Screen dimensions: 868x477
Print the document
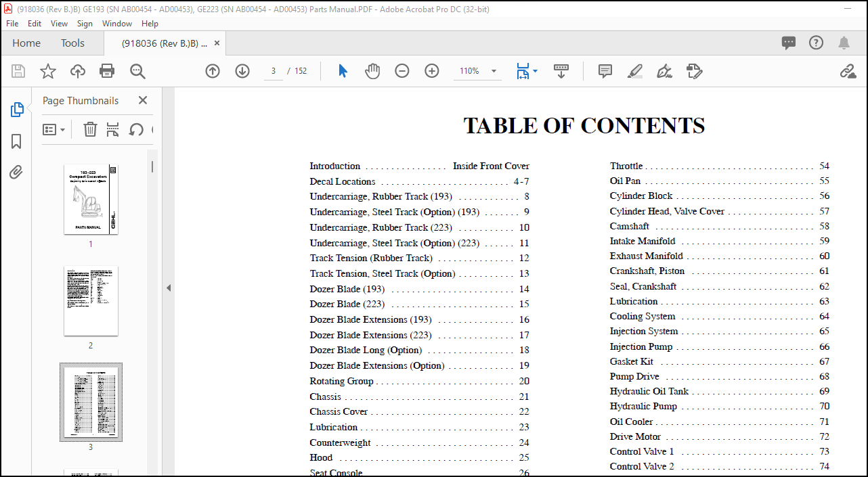(x=107, y=71)
